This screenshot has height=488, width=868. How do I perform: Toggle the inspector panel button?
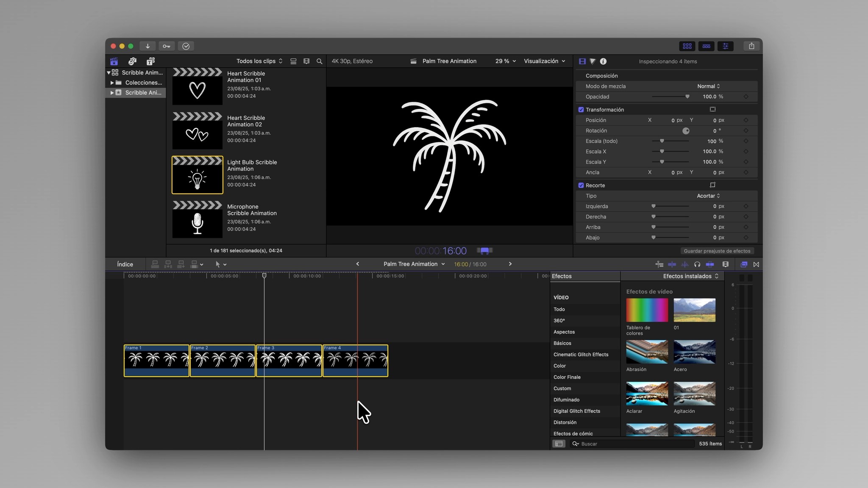[725, 46]
